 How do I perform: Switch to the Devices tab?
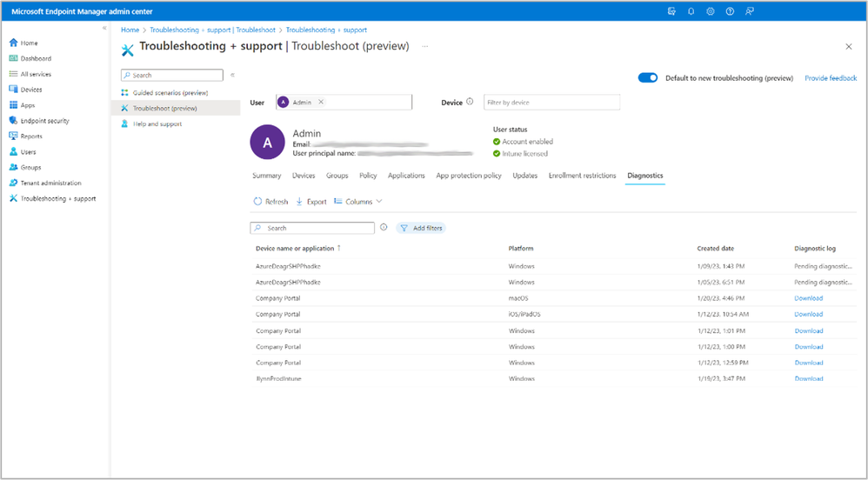point(304,176)
